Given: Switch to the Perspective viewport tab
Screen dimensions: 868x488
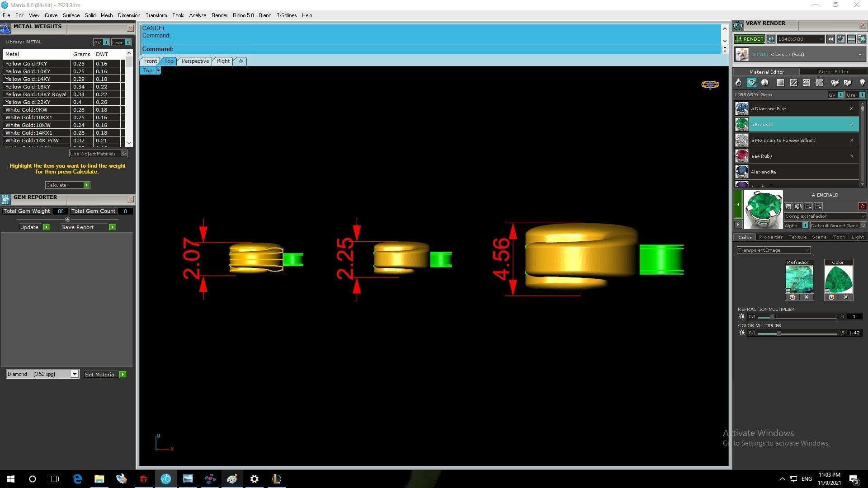Looking at the screenshot, I should 195,61.
